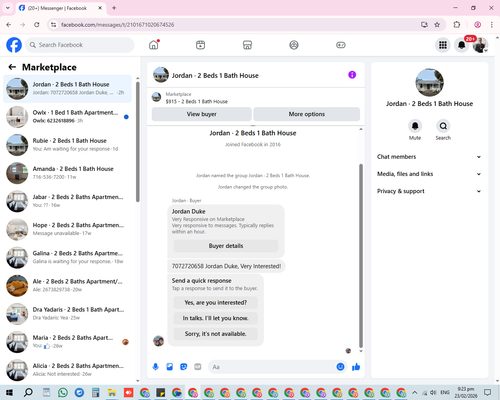Open the notifications bell in top bar
The image size is (500, 400).
462,45
